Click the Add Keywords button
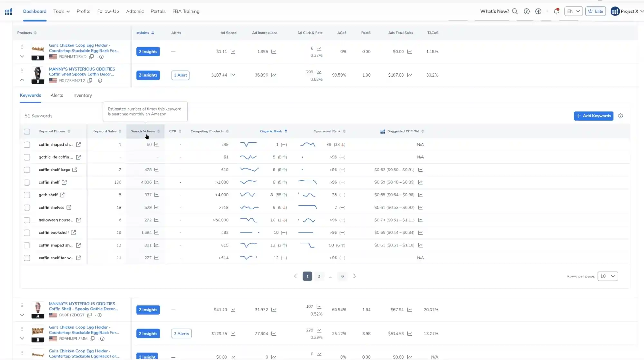Screen dimensions: 644x360 pyautogui.click(x=593, y=116)
